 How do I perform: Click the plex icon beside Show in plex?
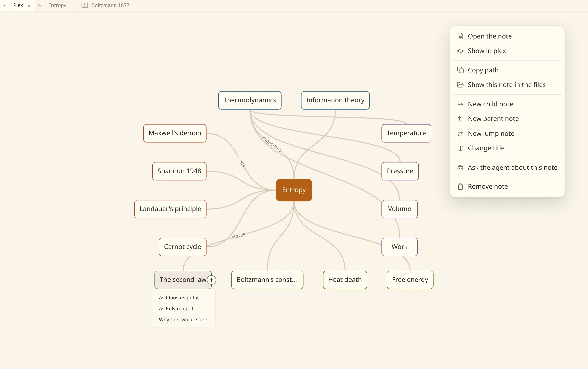tap(460, 51)
